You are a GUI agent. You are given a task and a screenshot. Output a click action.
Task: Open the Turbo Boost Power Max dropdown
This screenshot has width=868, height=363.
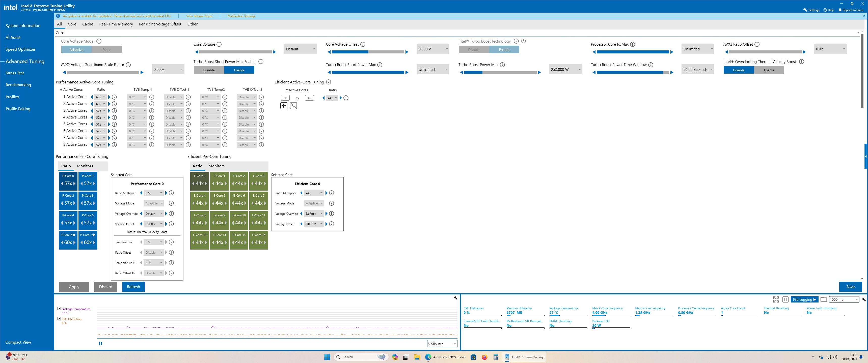pyautogui.click(x=565, y=69)
